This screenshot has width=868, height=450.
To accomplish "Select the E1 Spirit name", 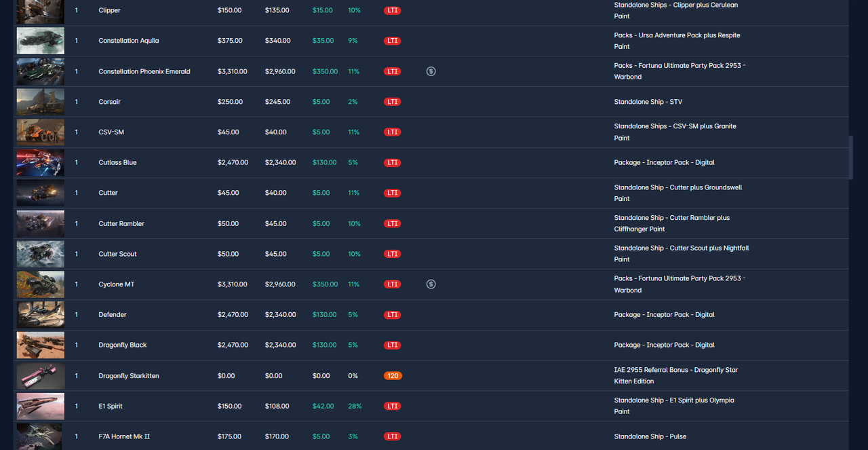I will [111, 406].
